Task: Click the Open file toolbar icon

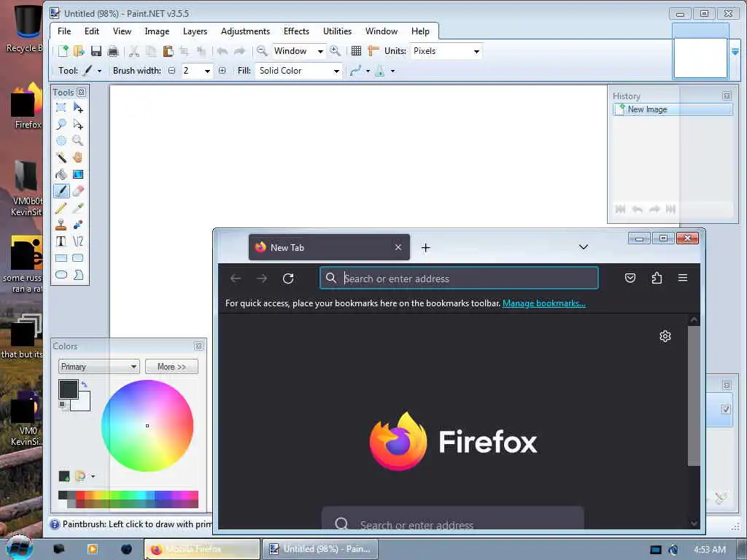Action: (x=79, y=51)
